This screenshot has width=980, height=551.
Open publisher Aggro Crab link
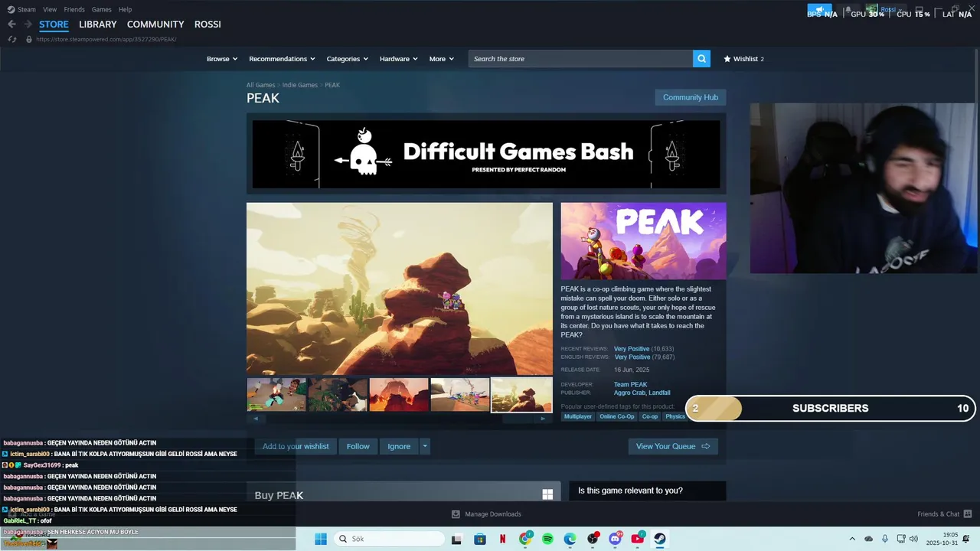coord(629,393)
